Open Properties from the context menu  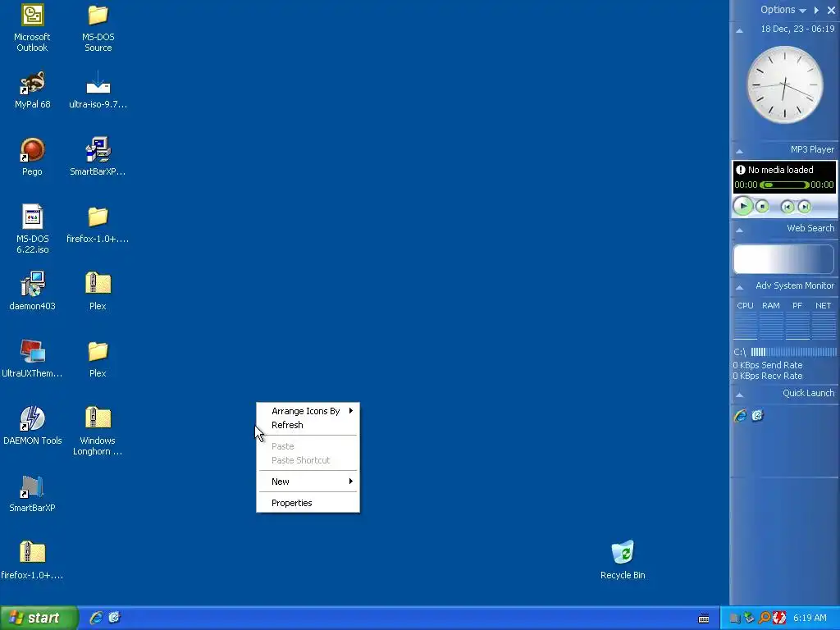(x=308, y=503)
